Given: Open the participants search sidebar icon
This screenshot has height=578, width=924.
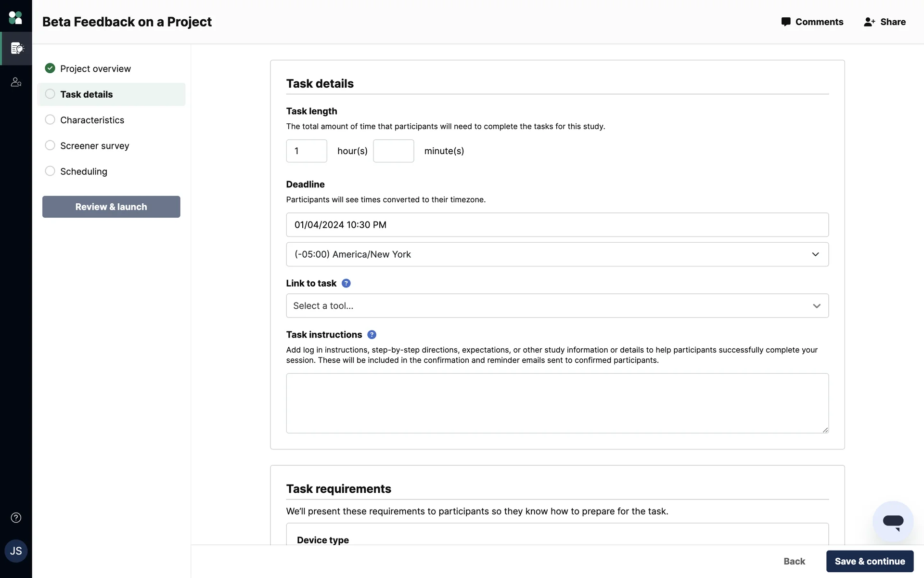Looking at the screenshot, I should [x=16, y=82].
